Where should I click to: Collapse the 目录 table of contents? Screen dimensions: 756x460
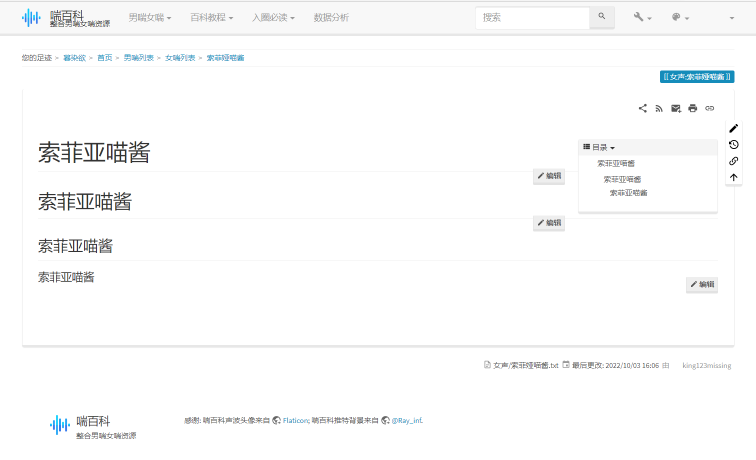tap(599, 147)
